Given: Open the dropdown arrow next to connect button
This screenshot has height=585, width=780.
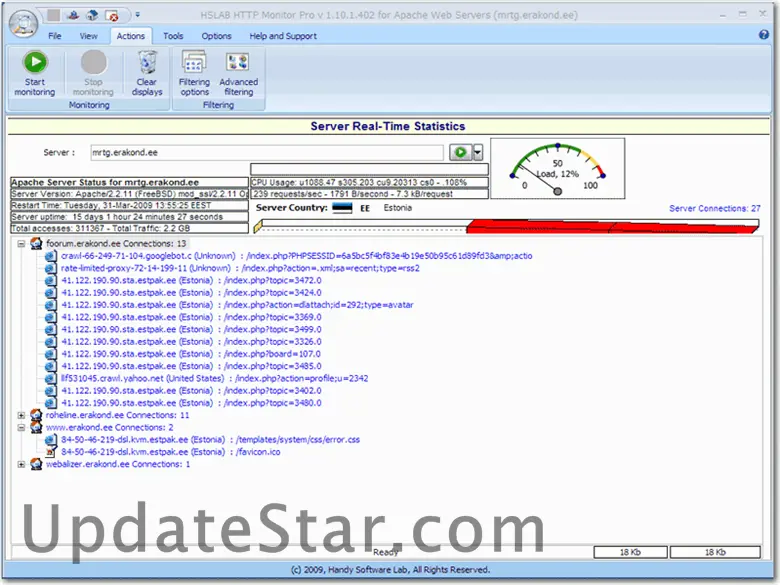Looking at the screenshot, I should pos(478,152).
